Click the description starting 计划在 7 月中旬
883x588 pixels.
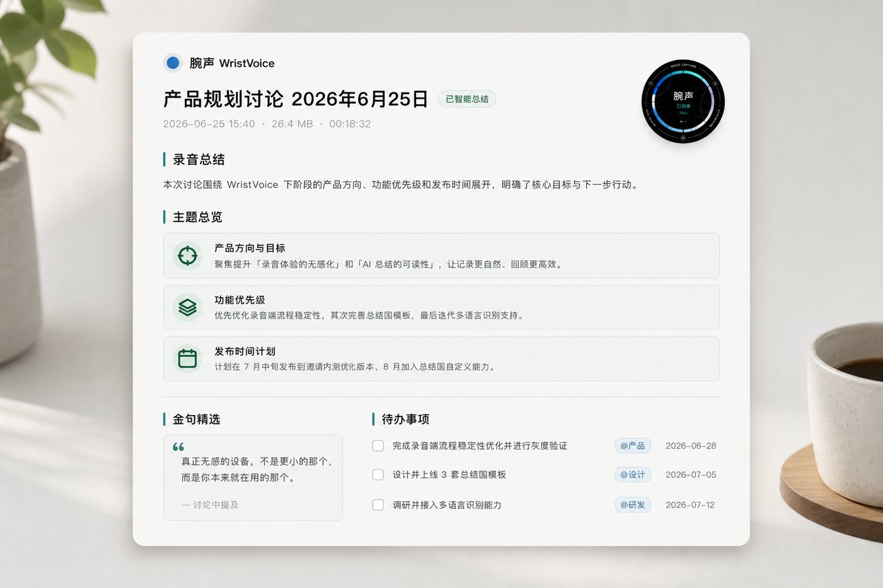point(355,367)
